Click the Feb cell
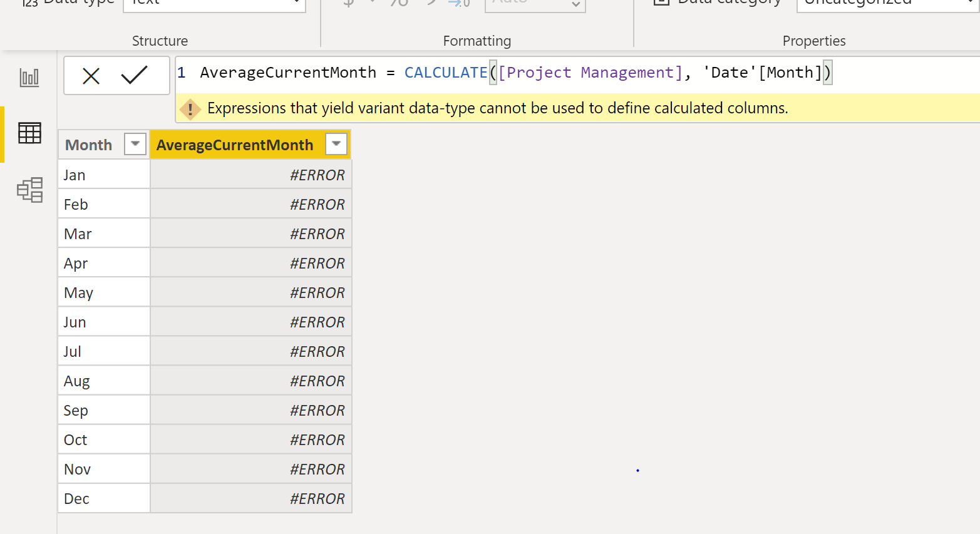 (x=104, y=204)
